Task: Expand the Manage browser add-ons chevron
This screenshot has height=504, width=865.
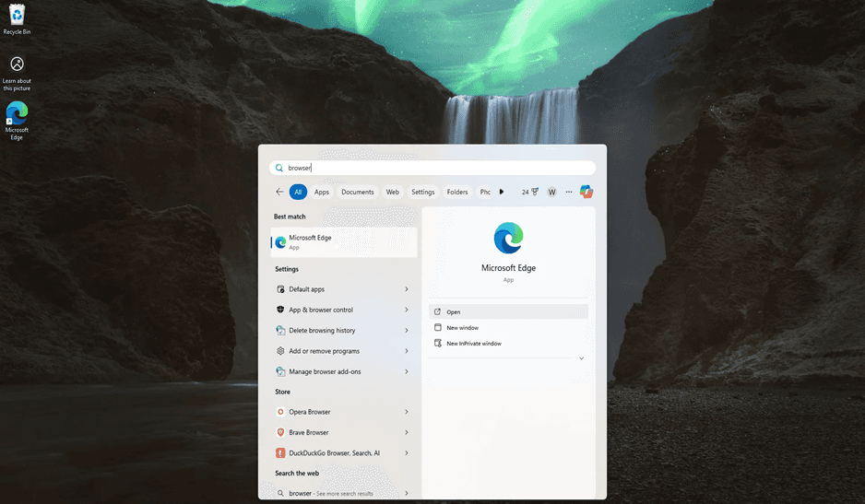Action: pos(407,371)
